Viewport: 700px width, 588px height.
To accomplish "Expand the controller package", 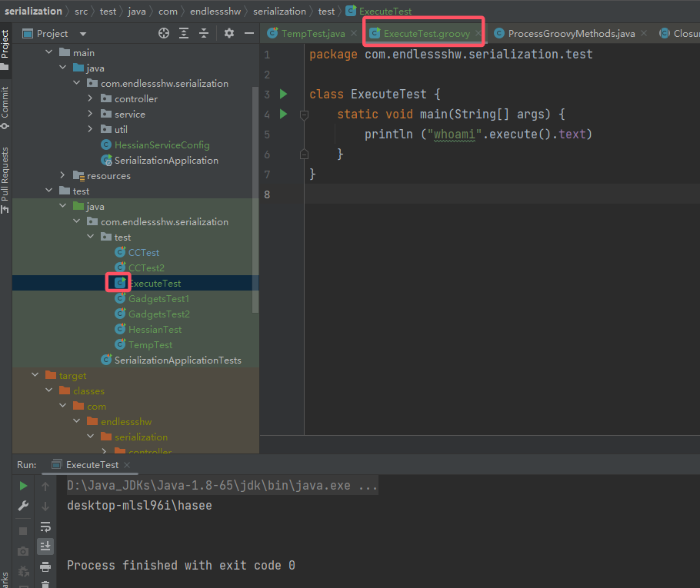I will (x=90, y=98).
